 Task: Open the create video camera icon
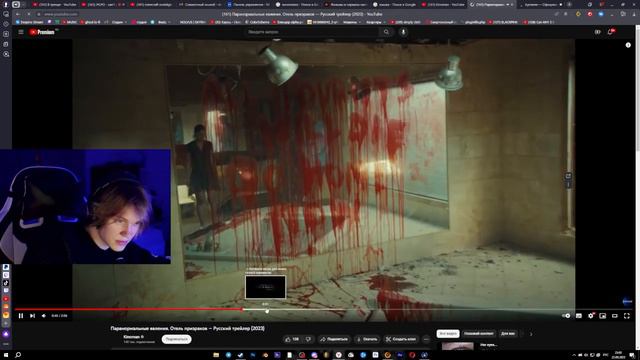point(598,32)
